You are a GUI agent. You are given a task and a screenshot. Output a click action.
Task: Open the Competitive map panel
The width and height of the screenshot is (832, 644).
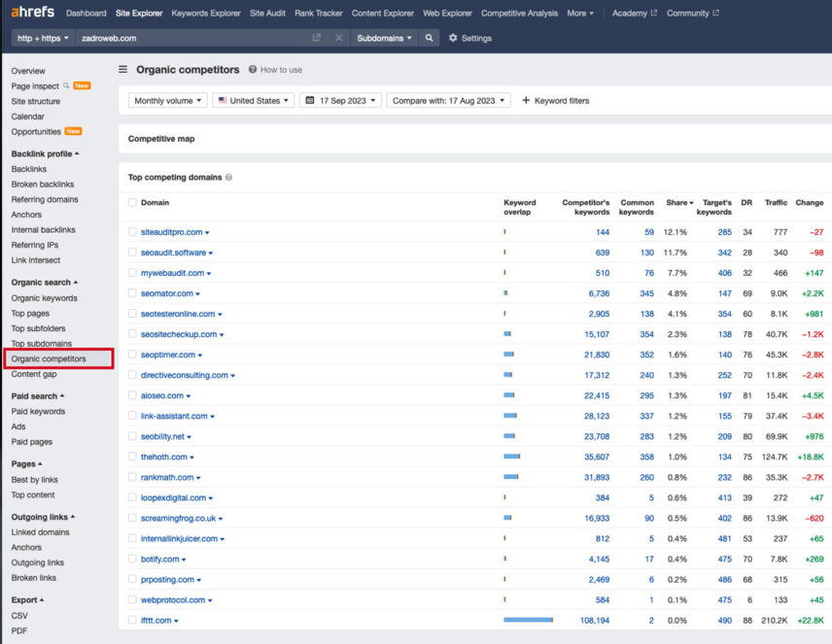pos(161,139)
